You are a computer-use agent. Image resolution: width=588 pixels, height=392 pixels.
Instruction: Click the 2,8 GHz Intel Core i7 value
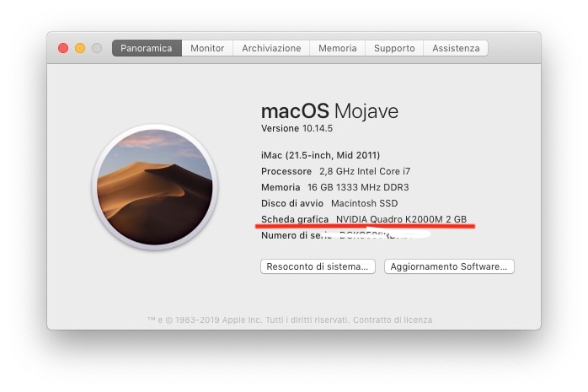tap(365, 171)
